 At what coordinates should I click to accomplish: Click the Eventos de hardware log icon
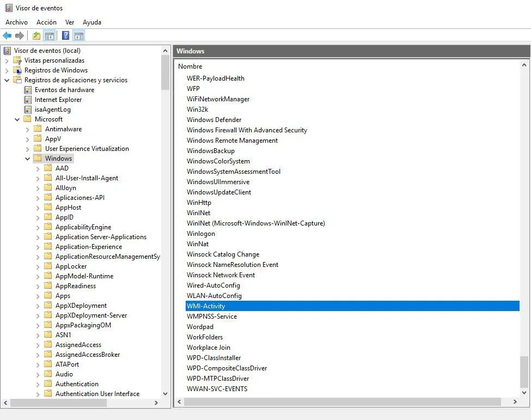pyautogui.click(x=28, y=90)
